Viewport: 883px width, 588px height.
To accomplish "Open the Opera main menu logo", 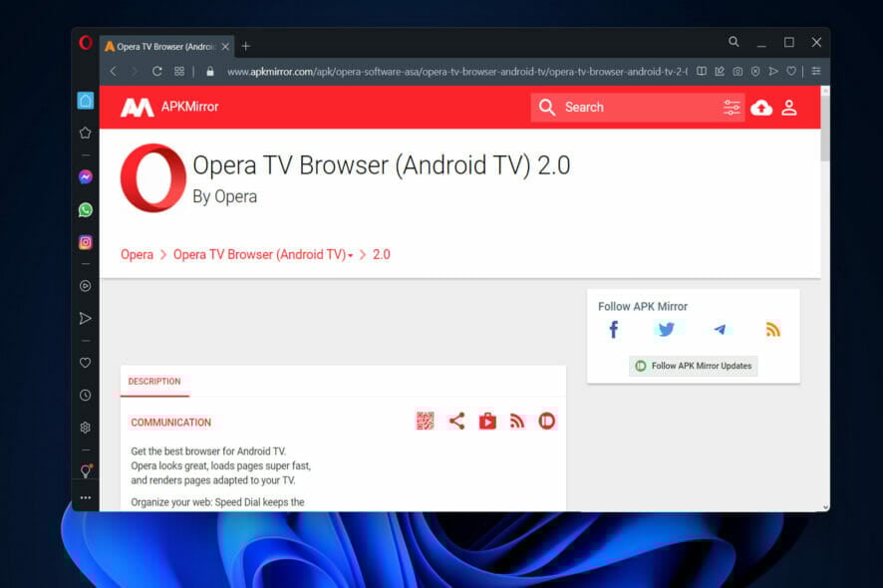I will point(86,42).
